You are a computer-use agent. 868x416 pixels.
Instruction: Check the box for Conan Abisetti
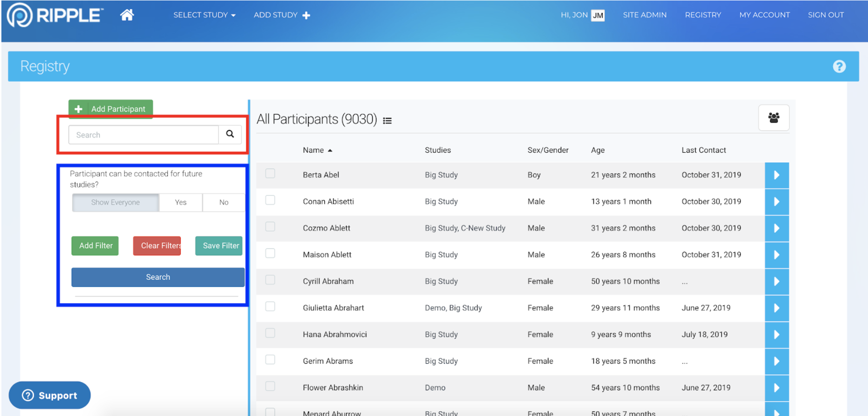270,200
